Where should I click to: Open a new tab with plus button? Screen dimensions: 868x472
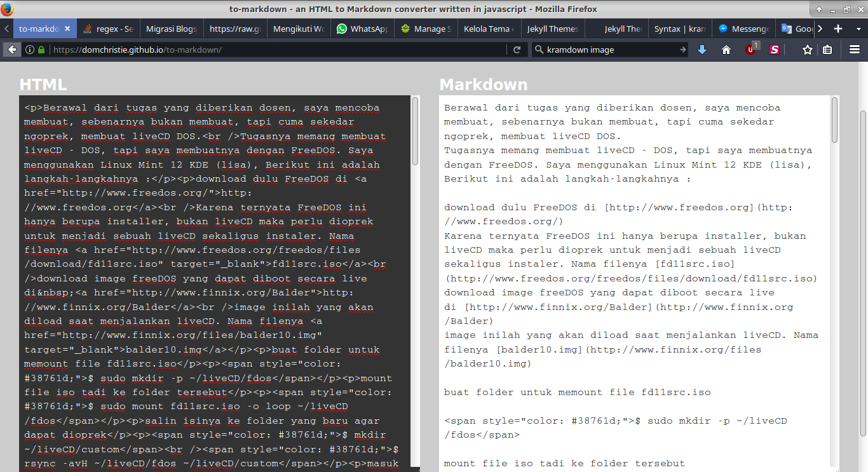pyautogui.click(x=838, y=29)
